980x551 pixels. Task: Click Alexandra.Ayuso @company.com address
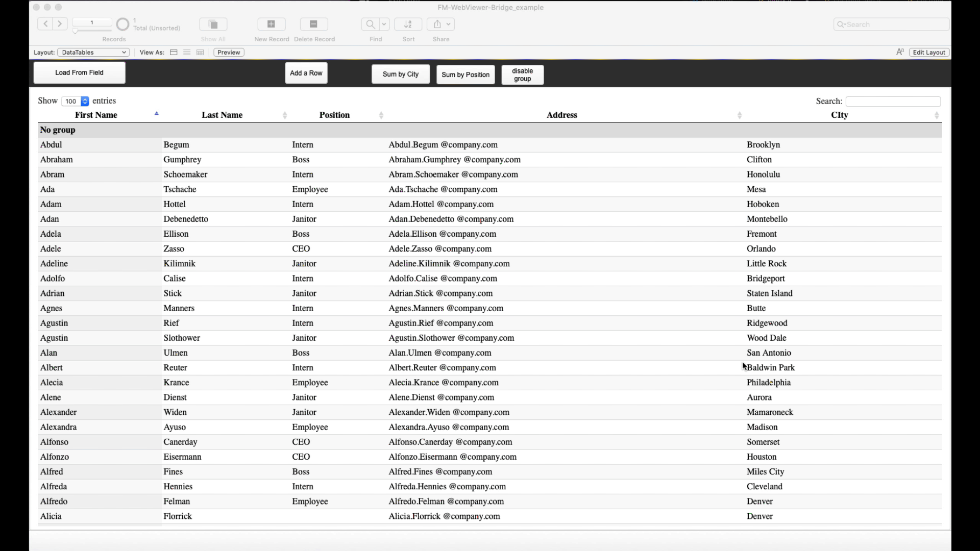pyautogui.click(x=449, y=427)
